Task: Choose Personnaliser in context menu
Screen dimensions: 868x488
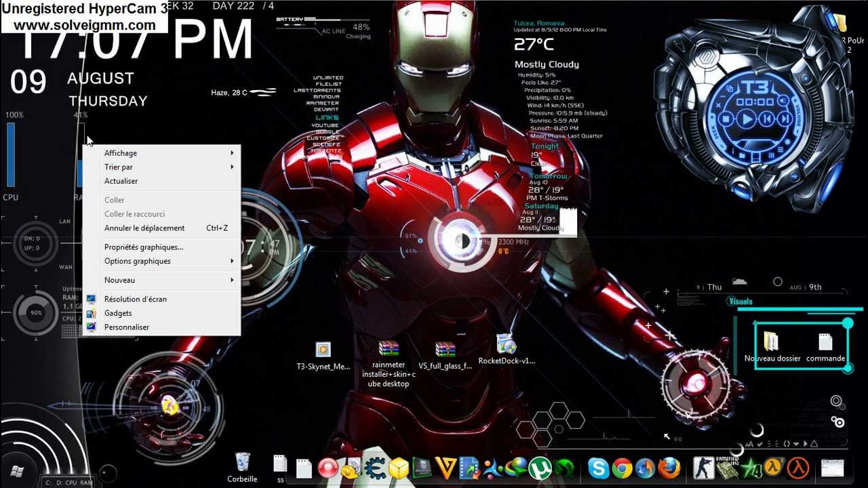Action: coord(161,327)
